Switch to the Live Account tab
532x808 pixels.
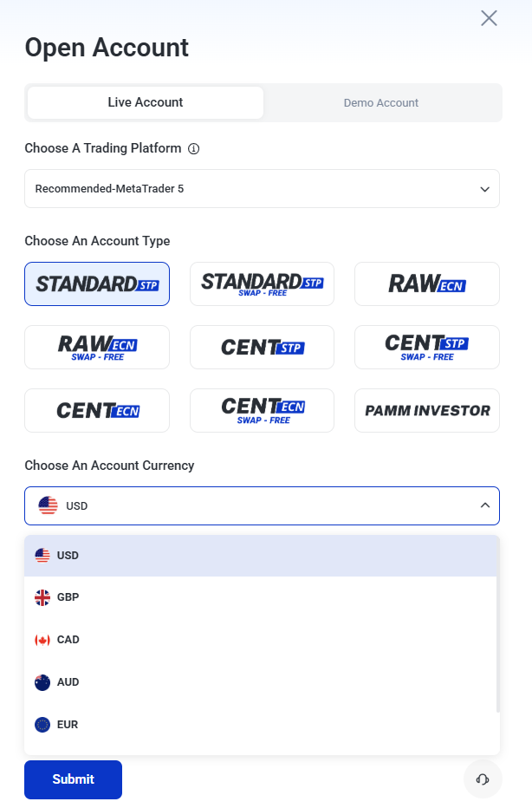[146, 102]
